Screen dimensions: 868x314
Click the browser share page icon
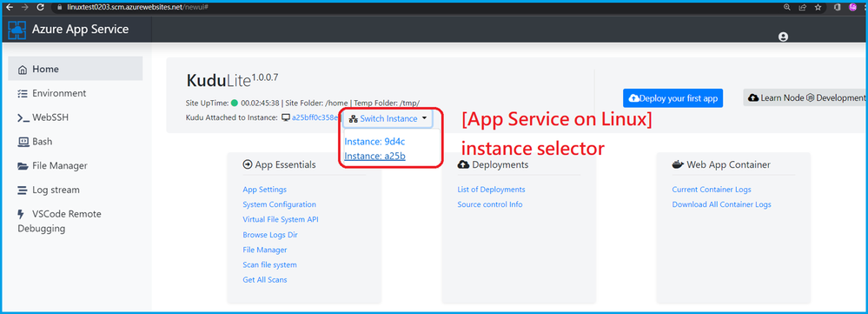[x=802, y=7]
